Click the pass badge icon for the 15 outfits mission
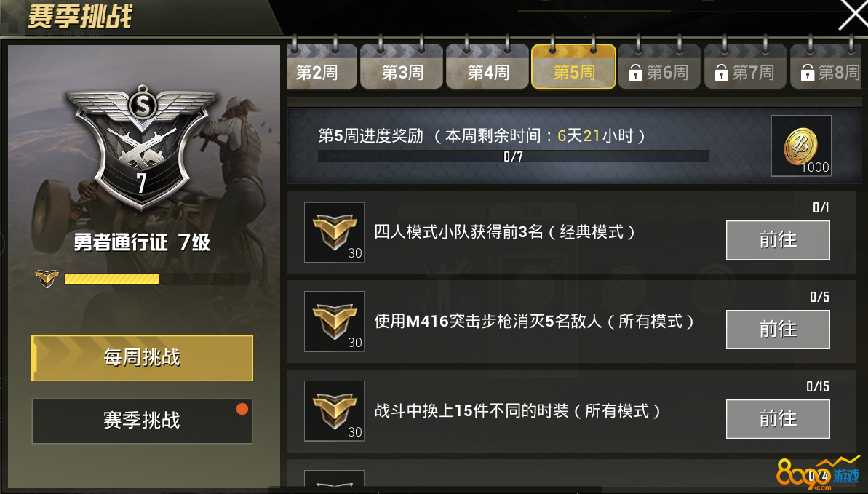The width and height of the screenshot is (868, 494). tap(335, 411)
